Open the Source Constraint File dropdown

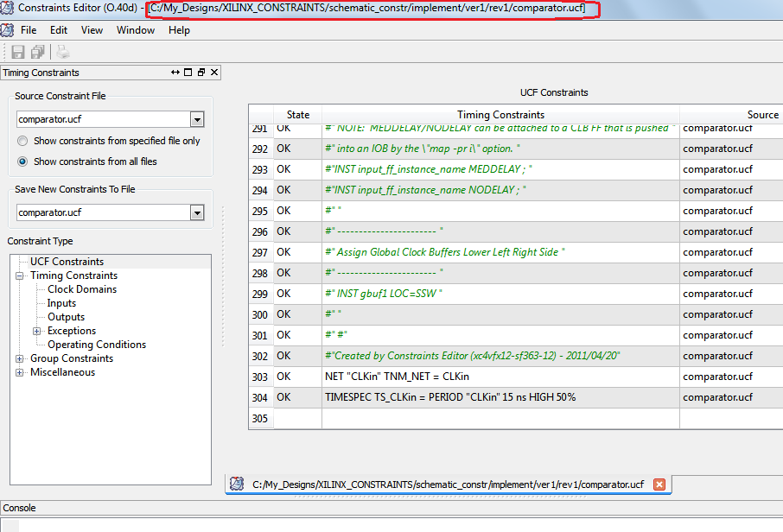[x=199, y=118]
